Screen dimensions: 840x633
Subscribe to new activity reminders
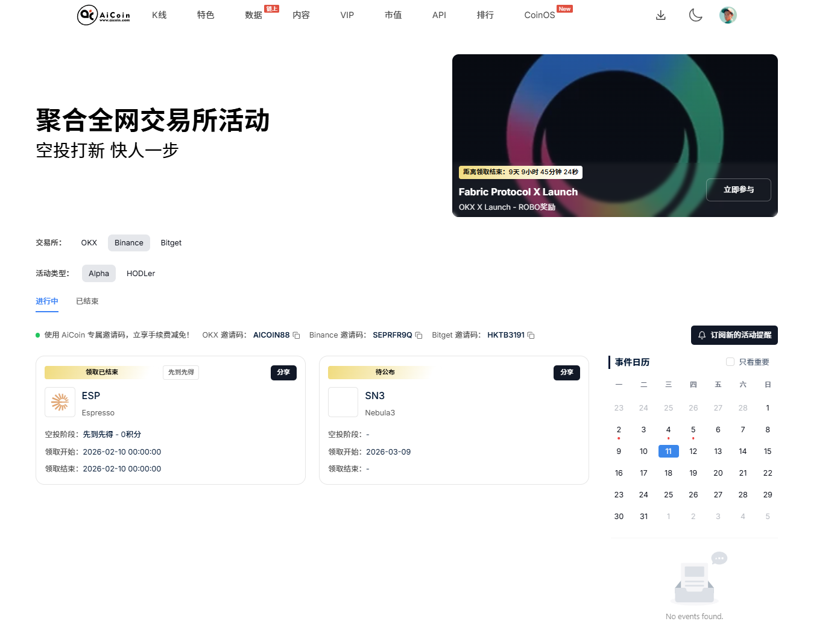click(734, 335)
